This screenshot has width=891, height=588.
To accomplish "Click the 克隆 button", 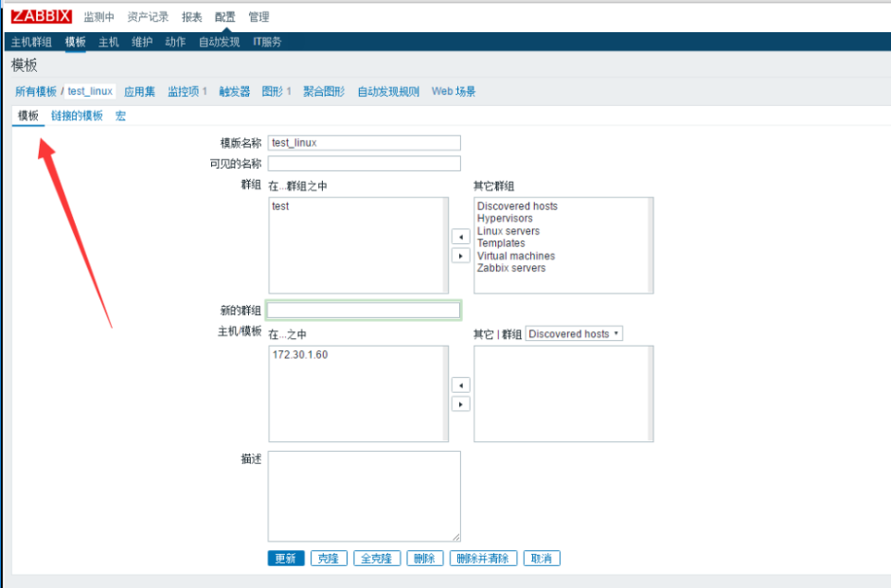I will click(329, 559).
